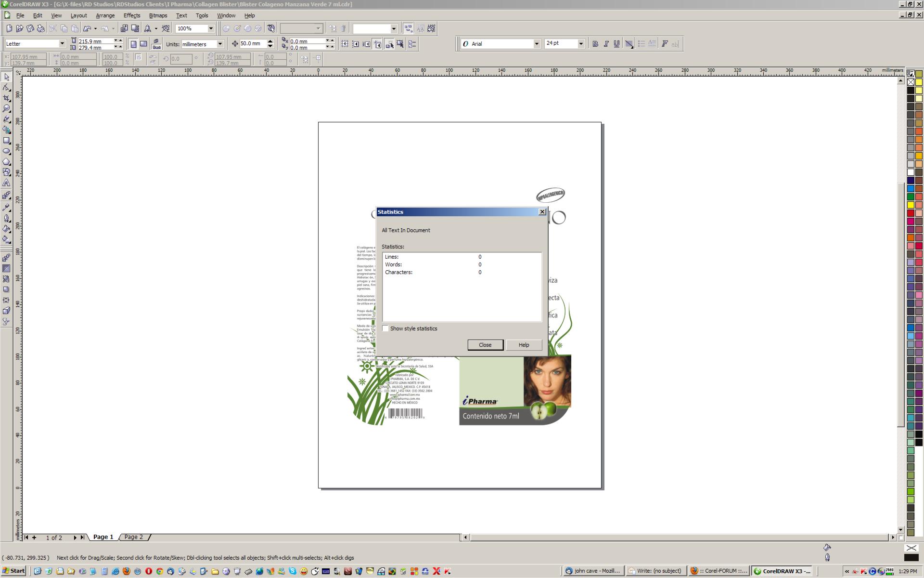Screen dimensions: 924x578
Task: Toggle Bold text formatting
Action: [x=595, y=44]
